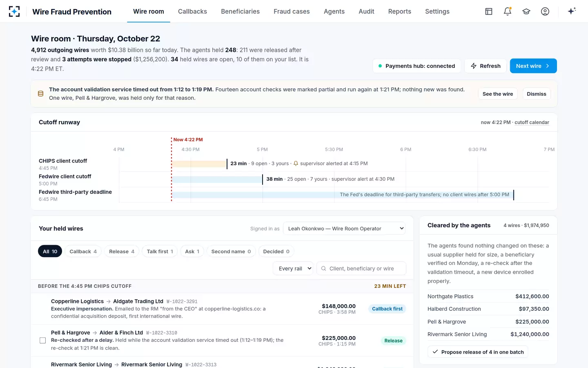
Task: Click the database icon in alert banner
Action: [x=41, y=94]
